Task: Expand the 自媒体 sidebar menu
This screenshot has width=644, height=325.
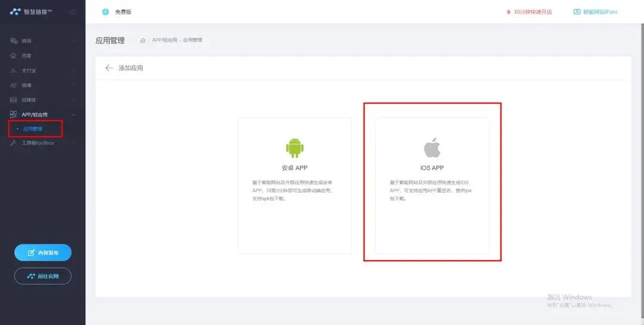Action: tap(41, 100)
